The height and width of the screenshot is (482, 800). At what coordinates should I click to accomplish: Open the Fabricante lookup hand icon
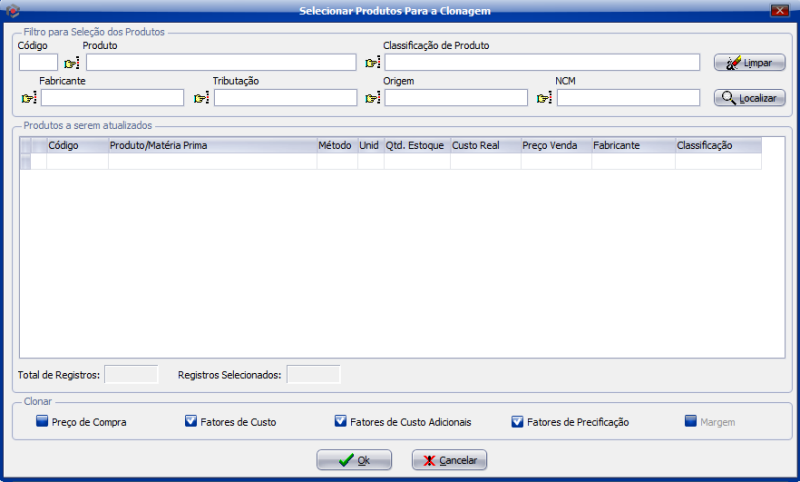(x=28, y=98)
